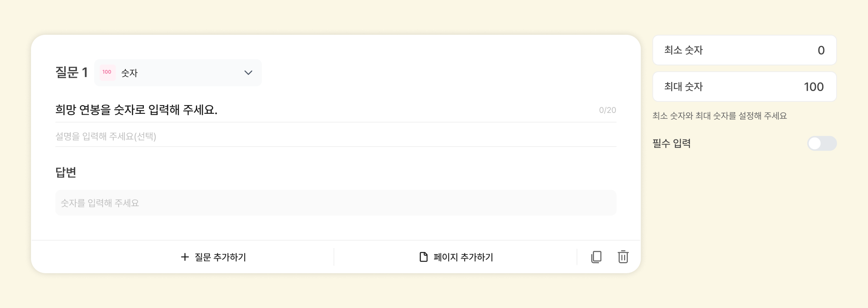Viewport: 868px width, 308px height.
Task: Click the 숫자를 입력해 주세요 answer field
Action: (x=336, y=203)
